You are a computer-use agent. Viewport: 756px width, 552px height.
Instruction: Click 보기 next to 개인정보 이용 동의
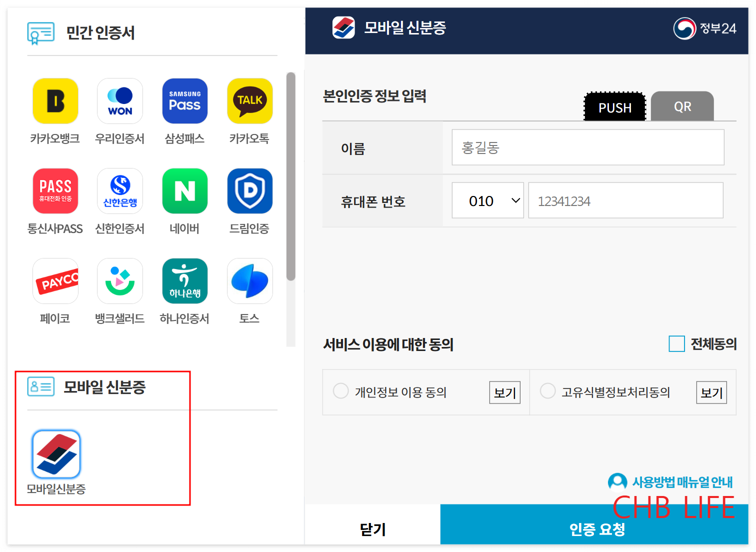[x=504, y=392]
